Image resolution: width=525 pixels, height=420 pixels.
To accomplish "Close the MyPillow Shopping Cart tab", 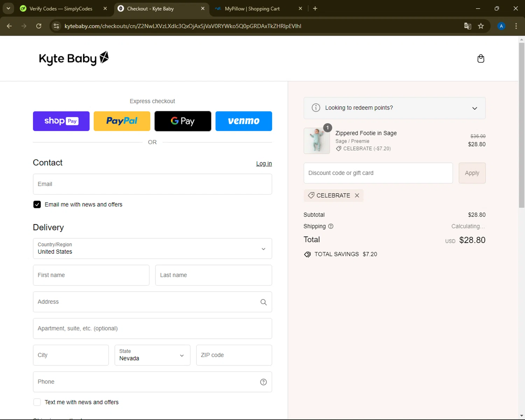I will point(300,8).
